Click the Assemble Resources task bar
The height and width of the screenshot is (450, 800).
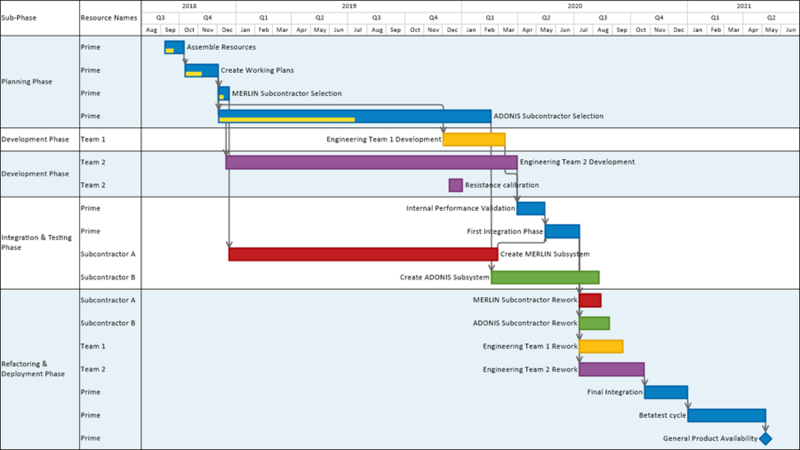click(x=174, y=47)
